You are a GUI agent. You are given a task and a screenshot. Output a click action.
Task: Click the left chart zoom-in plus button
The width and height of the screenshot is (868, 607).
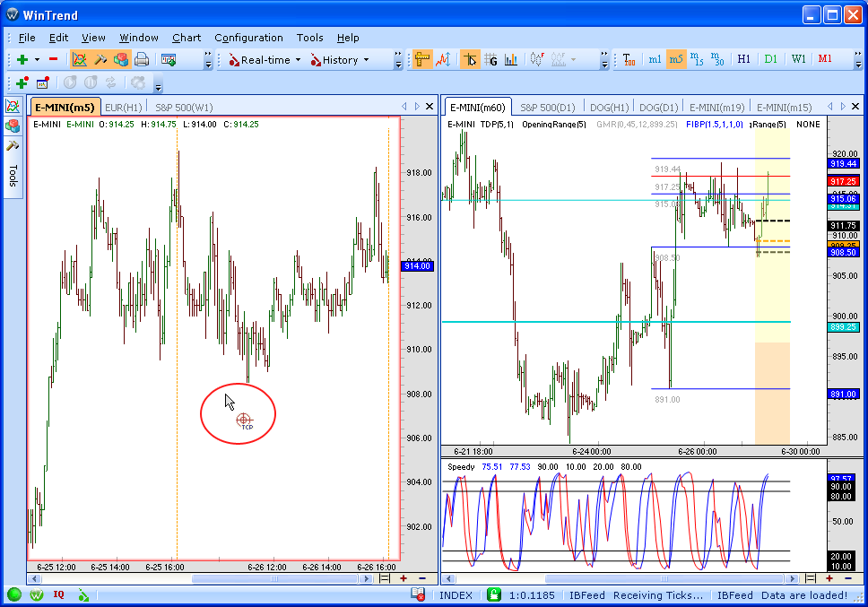(403, 578)
